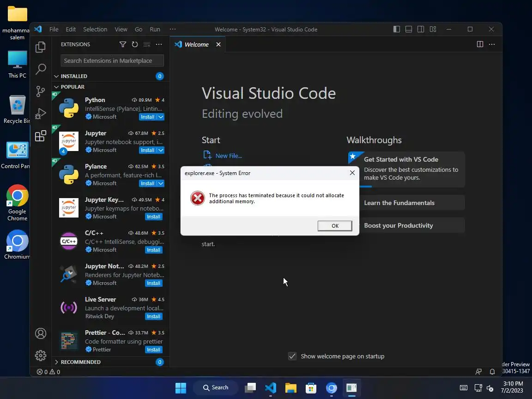532x399 pixels.
Task: Open the File menu
Action: [x=54, y=29]
